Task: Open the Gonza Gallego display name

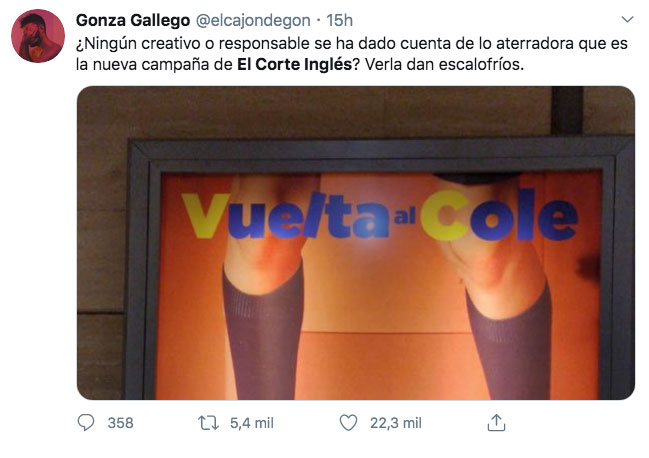Action: tap(133, 20)
